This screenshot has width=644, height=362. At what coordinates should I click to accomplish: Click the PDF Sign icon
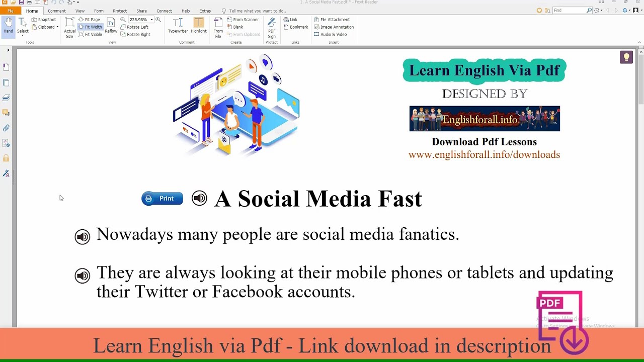[272, 27]
